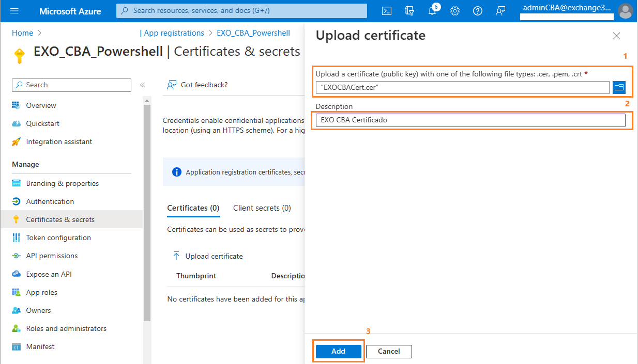
Task: Click the Token configuration icon
Action: pyautogui.click(x=16, y=238)
